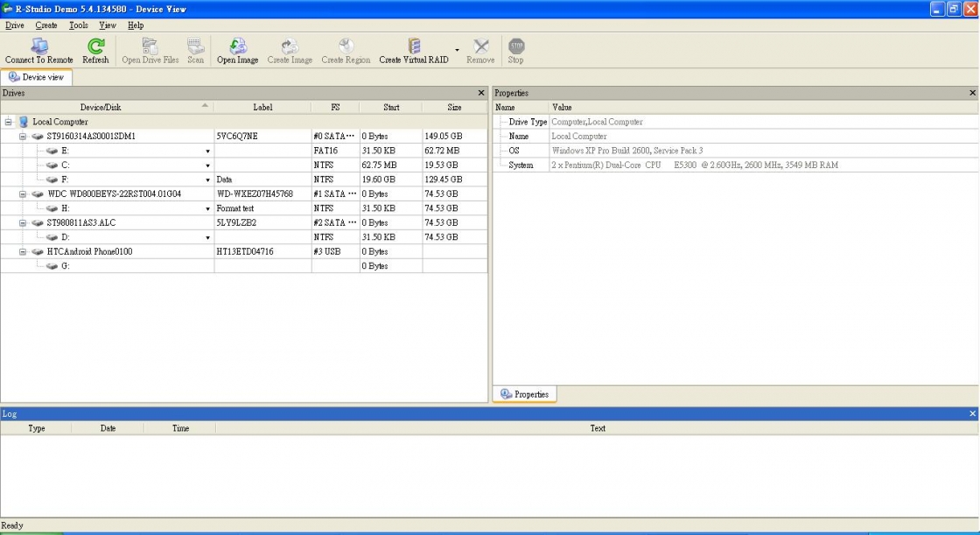Click the Time column header in Log
The height and width of the screenshot is (535, 980).
[180, 429]
